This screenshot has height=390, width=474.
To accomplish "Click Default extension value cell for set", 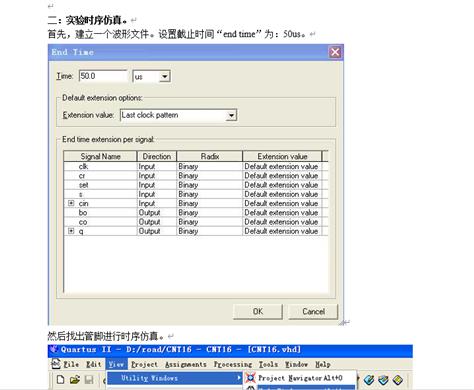I will pos(281,185).
